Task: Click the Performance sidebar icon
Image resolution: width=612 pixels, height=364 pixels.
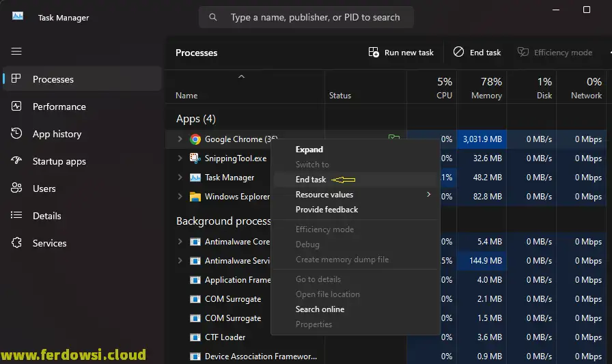Action: 16,106
